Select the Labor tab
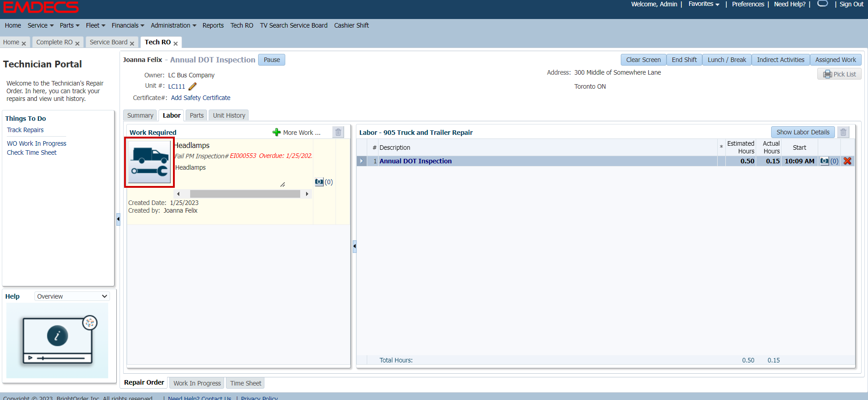Image resolution: width=868 pixels, height=400 pixels. click(x=172, y=115)
